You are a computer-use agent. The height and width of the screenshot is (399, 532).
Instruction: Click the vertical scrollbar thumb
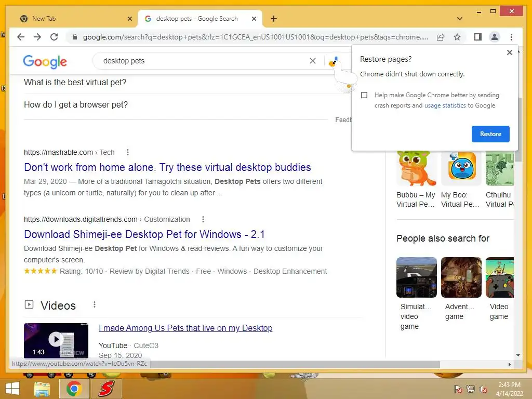click(518, 129)
